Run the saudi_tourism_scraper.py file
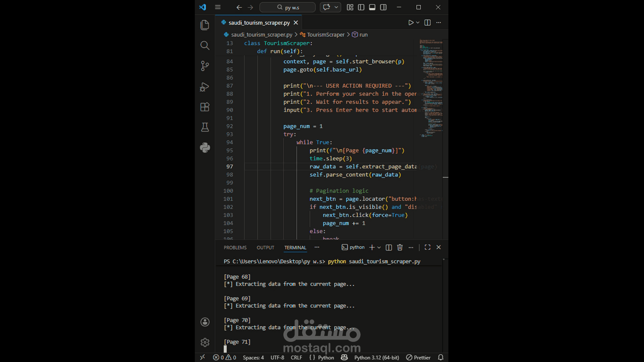644x362 pixels. [x=411, y=23]
